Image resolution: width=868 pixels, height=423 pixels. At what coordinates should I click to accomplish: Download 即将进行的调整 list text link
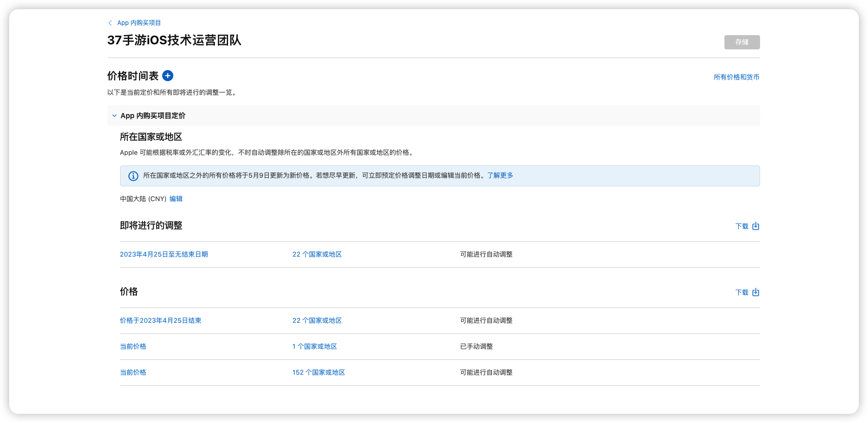click(x=742, y=227)
